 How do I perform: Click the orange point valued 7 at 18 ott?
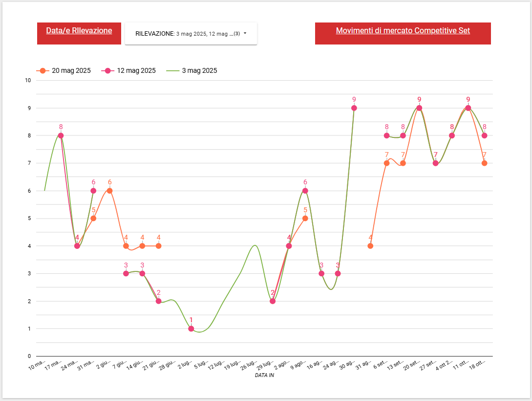pos(485,163)
